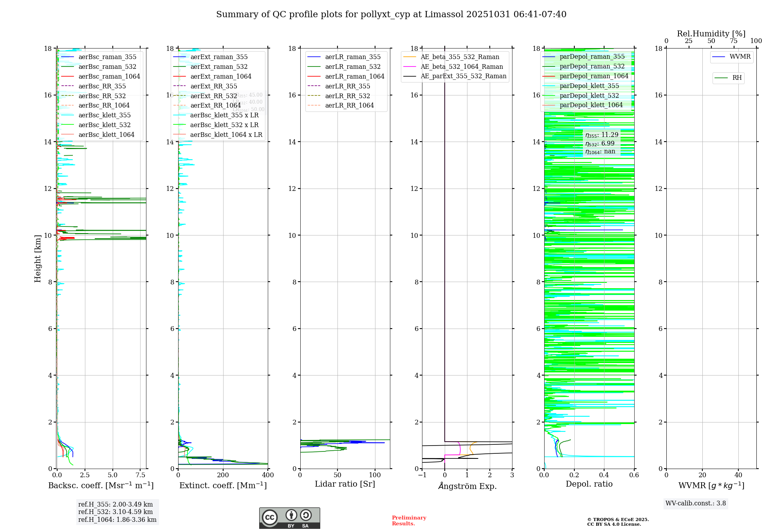Viewport: 783px width, 532px height.
Task: Click the AE_beta_532_1064_Raman legend item
Action: 462,66
